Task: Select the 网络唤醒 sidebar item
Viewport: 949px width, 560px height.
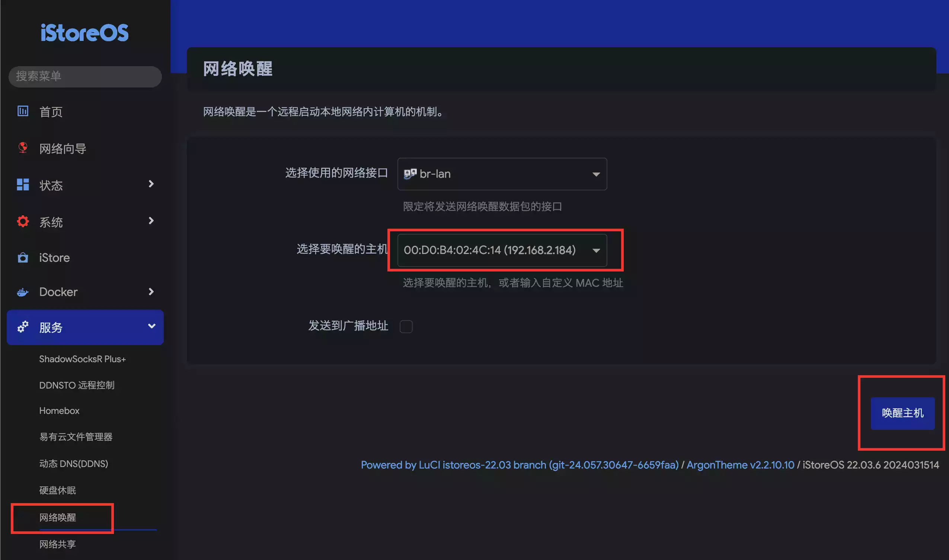Action: click(58, 517)
